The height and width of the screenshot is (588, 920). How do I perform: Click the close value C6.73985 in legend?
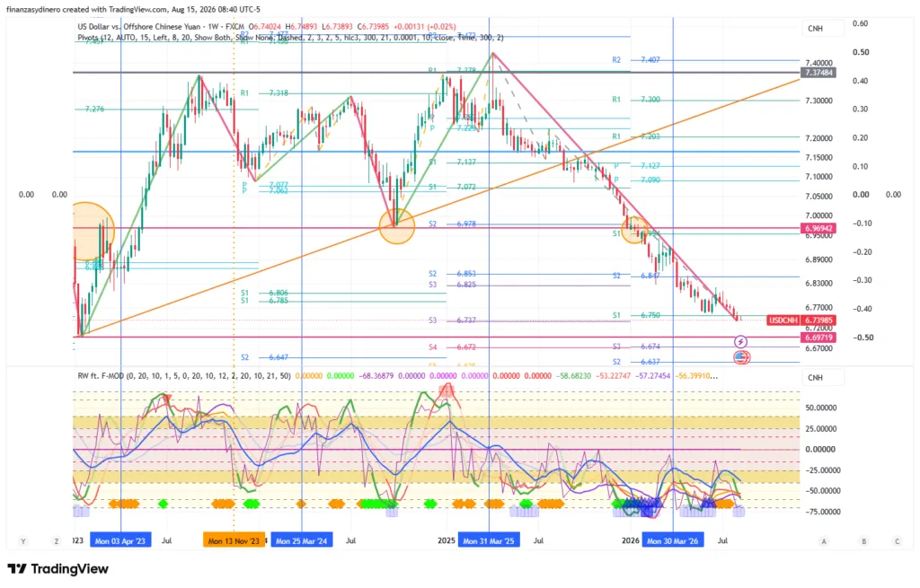pos(373,26)
